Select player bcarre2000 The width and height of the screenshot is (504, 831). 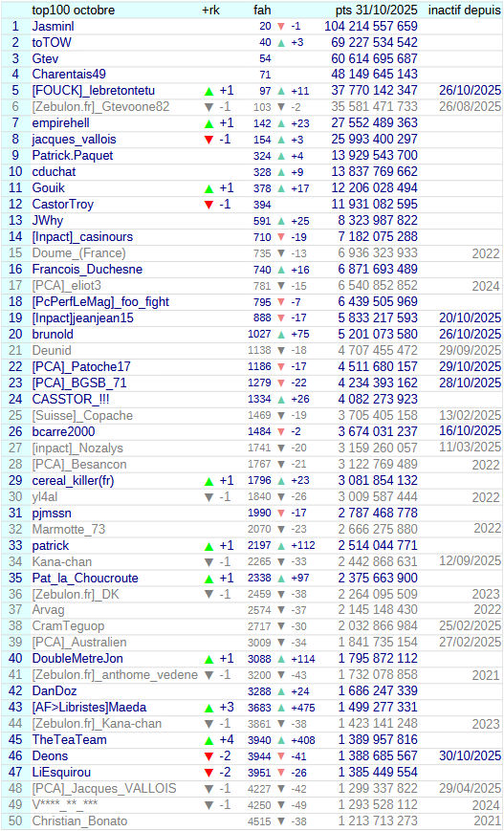[x=63, y=432]
